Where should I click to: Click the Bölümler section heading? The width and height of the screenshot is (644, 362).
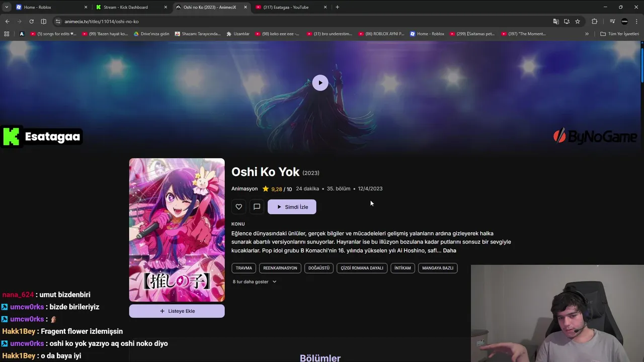pos(320,357)
